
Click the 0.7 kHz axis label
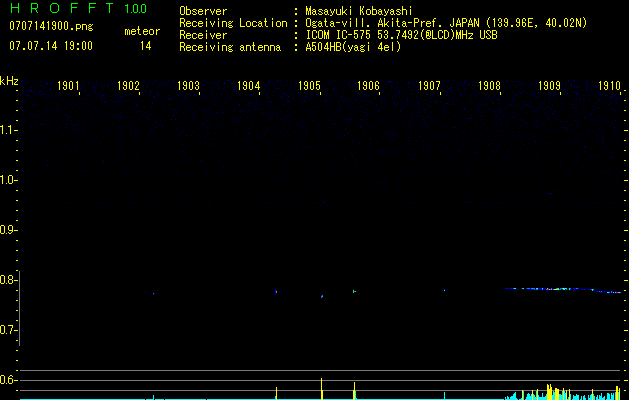(7, 330)
